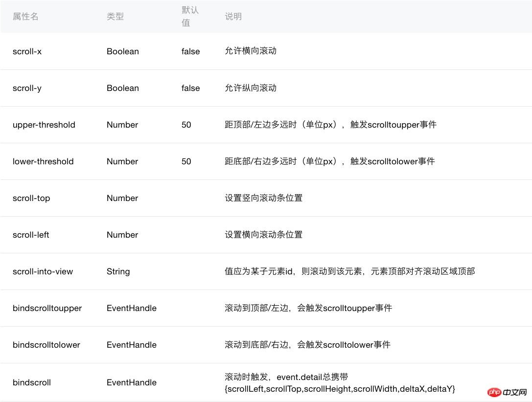Image resolution: width=532 pixels, height=402 pixels.
Task: Click the scroll-y attribute name
Action: point(27,88)
